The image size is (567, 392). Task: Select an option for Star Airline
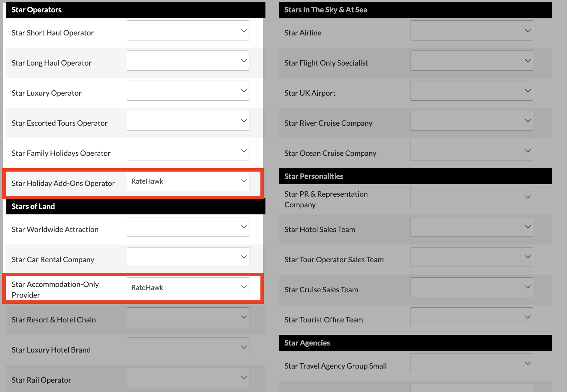click(x=471, y=30)
